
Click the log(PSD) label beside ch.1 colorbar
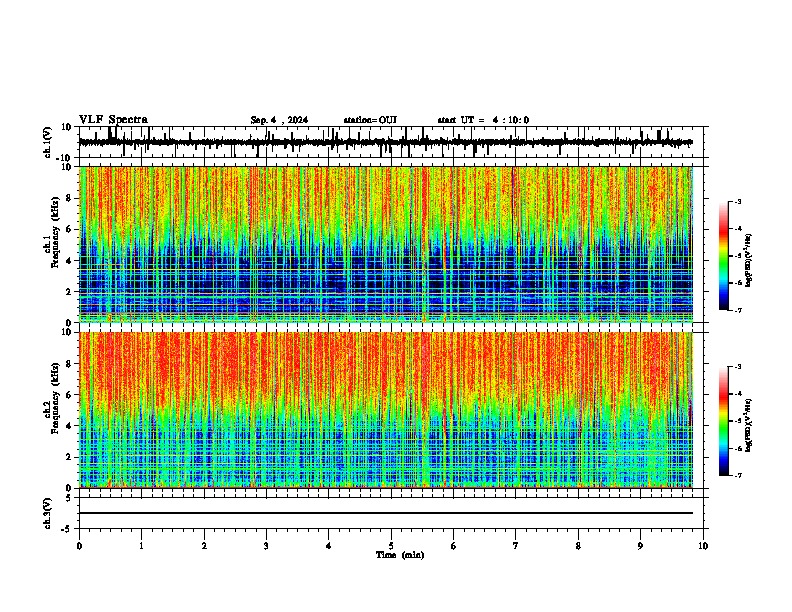click(x=749, y=260)
